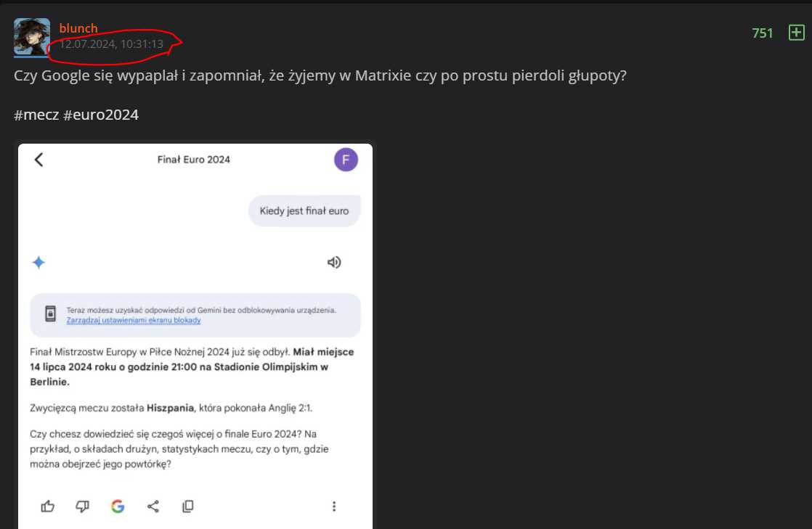Click the blue Gemini sparkle icon
The image size is (812, 529).
[38, 263]
